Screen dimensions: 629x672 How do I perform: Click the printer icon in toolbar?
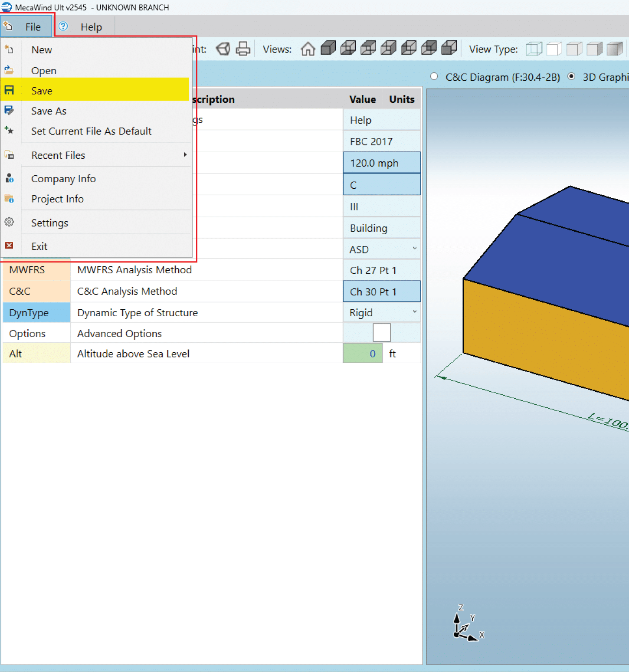pyautogui.click(x=243, y=49)
